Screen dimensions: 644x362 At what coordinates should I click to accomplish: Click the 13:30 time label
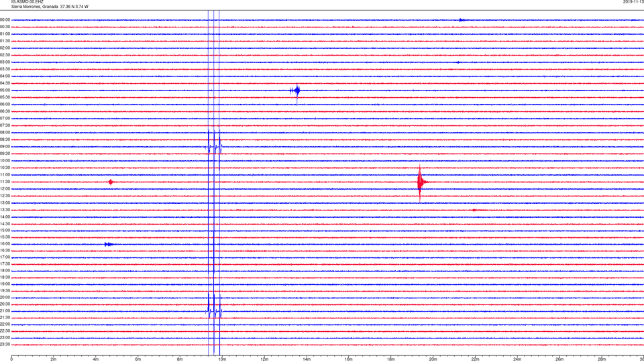coord(5,210)
